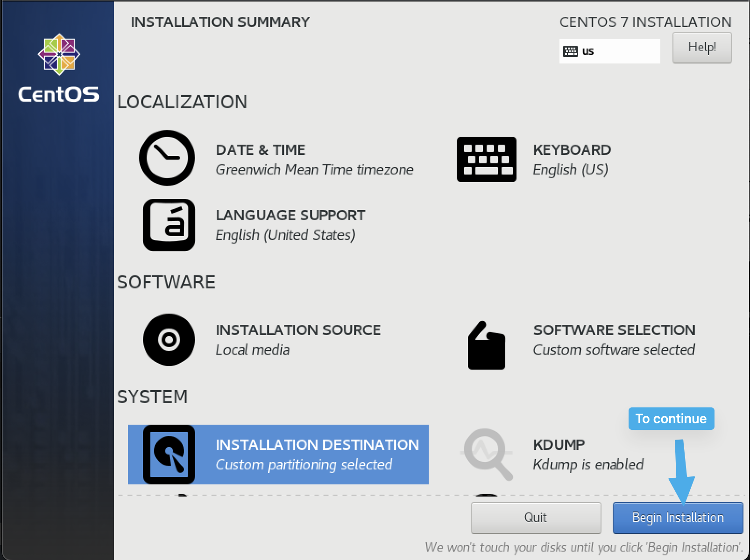Screen dimensions: 750x560
Task: Open Software Selection with custom software
Action: (x=614, y=339)
